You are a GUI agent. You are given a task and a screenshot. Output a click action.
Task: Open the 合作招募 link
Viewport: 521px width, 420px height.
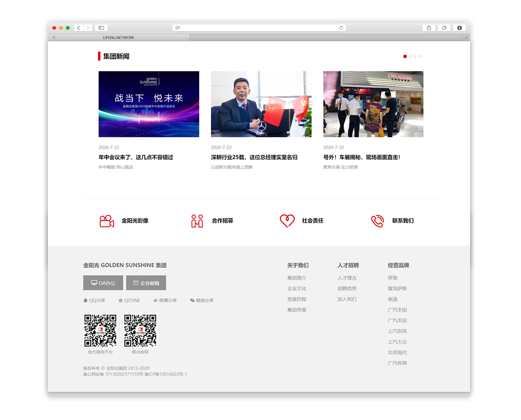pos(222,221)
